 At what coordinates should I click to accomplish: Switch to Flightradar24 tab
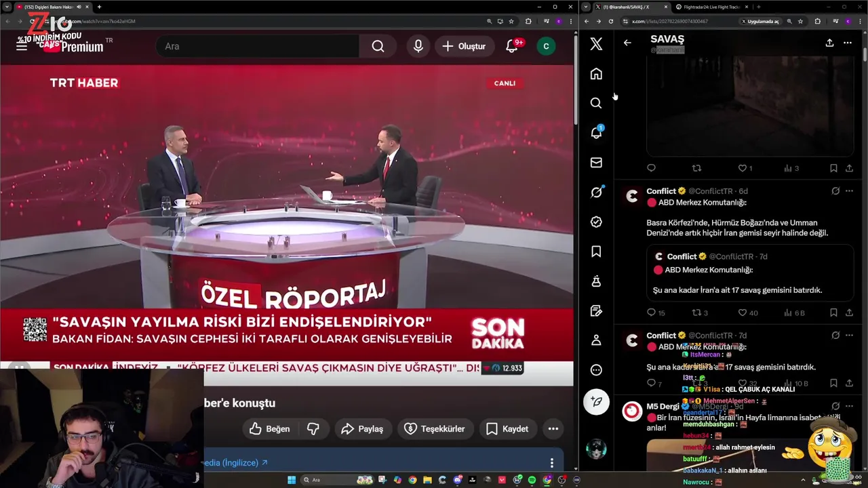(710, 7)
